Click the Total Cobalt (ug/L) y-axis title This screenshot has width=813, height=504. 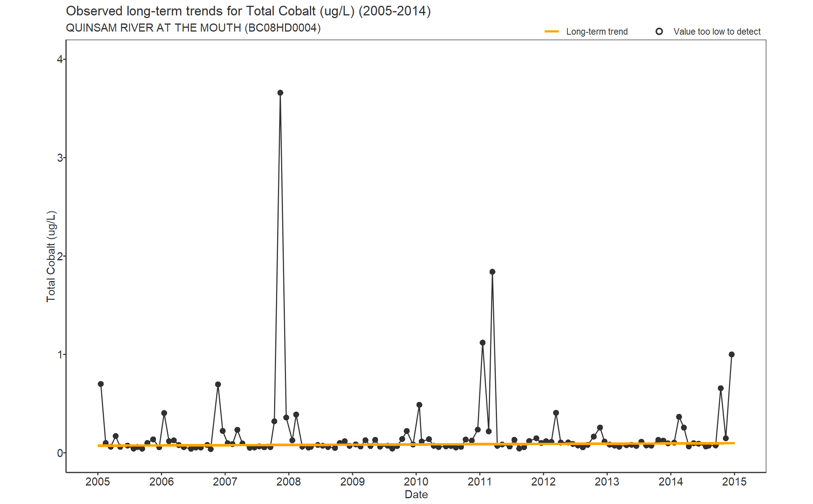(51, 256)
